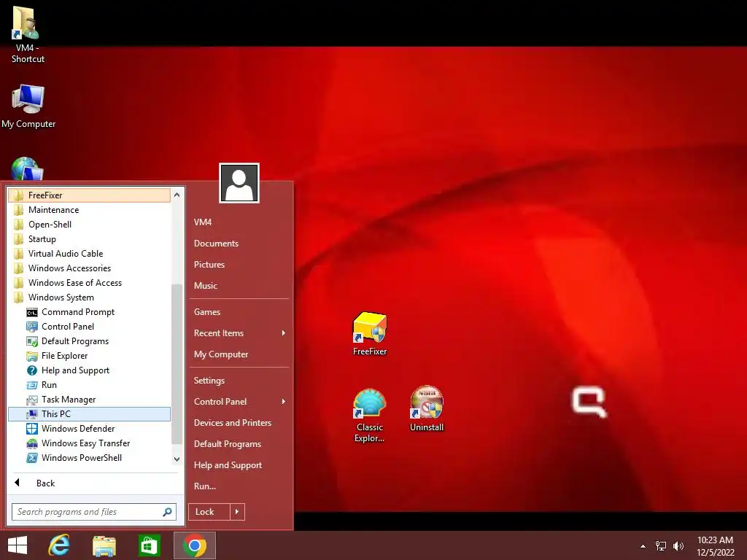747x560 pixels.
Task: Select the My Computer desktop icon
Action: tap(28, 106)
